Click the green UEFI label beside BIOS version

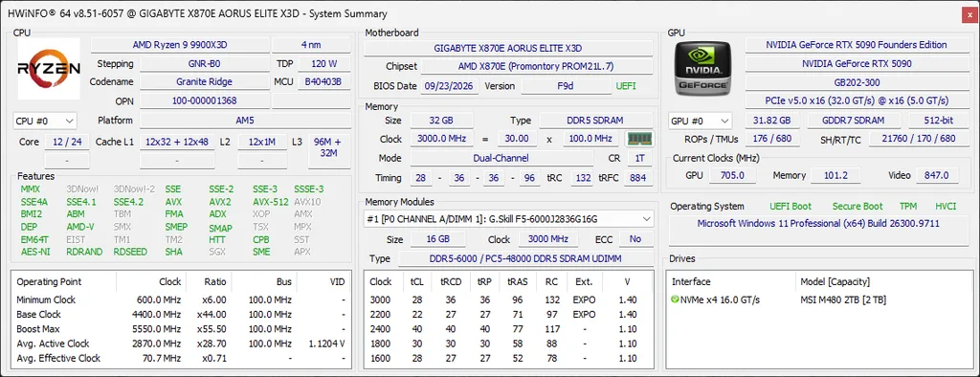(x=626, y=86)
